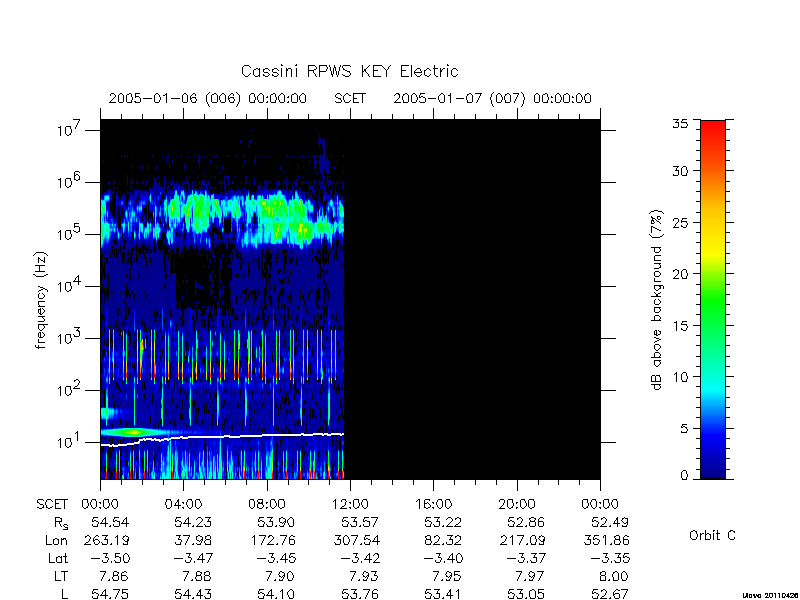Click the longitude value '351.86'
Viewport: 800px width, 600px height.
(606, 540)
